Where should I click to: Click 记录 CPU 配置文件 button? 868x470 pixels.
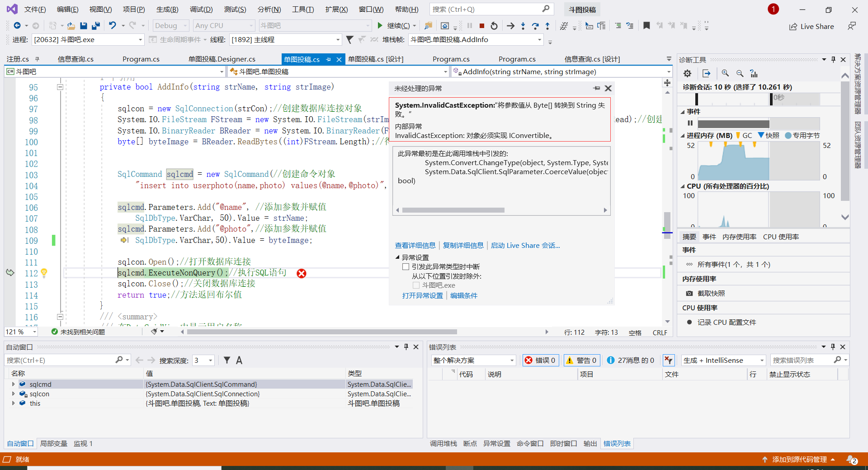click(x=726, y=323)
